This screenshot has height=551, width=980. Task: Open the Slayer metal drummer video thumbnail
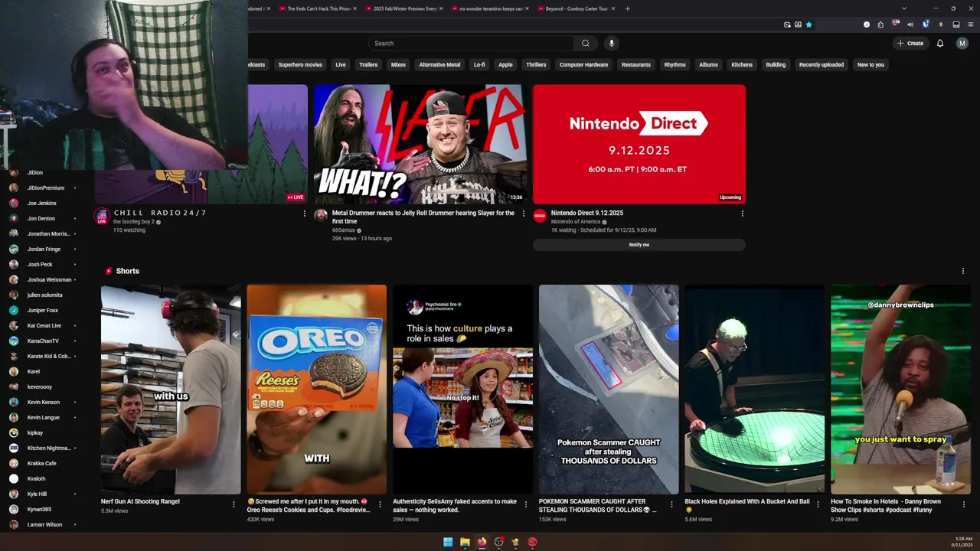(x=420, y=144)
